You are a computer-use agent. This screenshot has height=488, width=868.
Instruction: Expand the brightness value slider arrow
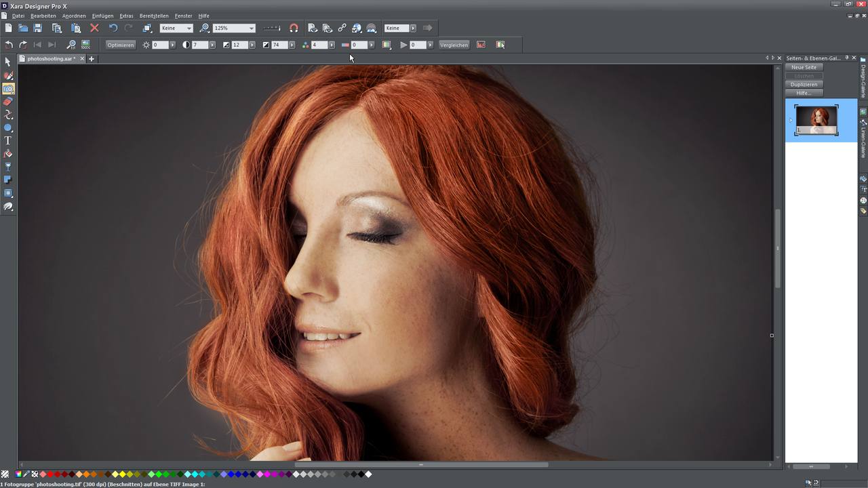[x=172, y=45]
